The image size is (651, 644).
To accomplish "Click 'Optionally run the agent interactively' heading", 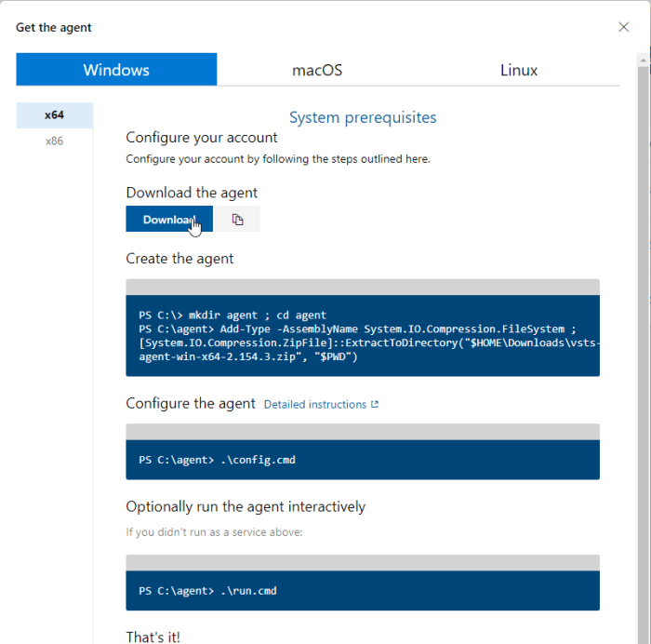I will click(x=246, y=506).
